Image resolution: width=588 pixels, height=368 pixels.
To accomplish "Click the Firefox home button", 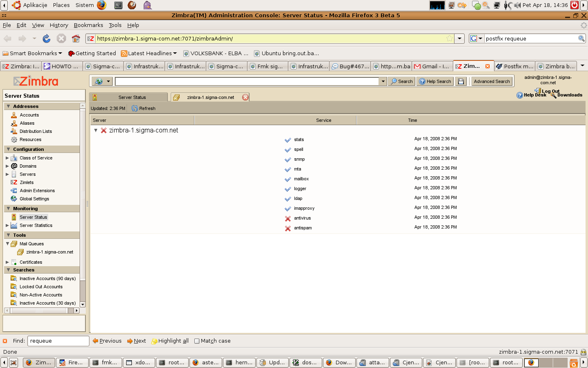I will [x=76, y=38].
